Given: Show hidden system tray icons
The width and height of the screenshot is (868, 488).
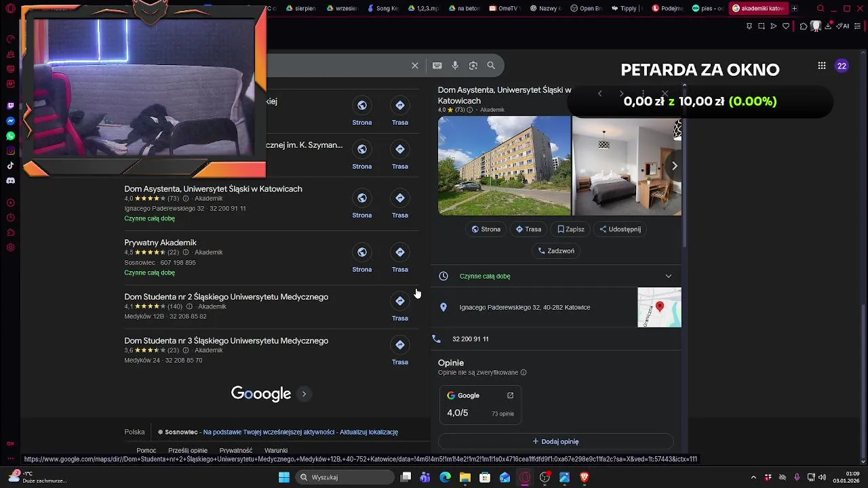Looking at the screenshot, I should (x=754, y=477).
